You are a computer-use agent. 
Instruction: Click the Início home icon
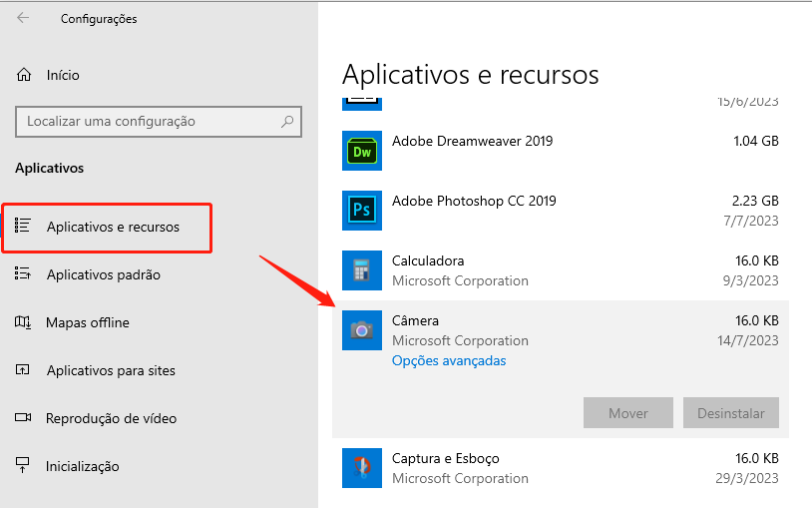pos(23,75)
